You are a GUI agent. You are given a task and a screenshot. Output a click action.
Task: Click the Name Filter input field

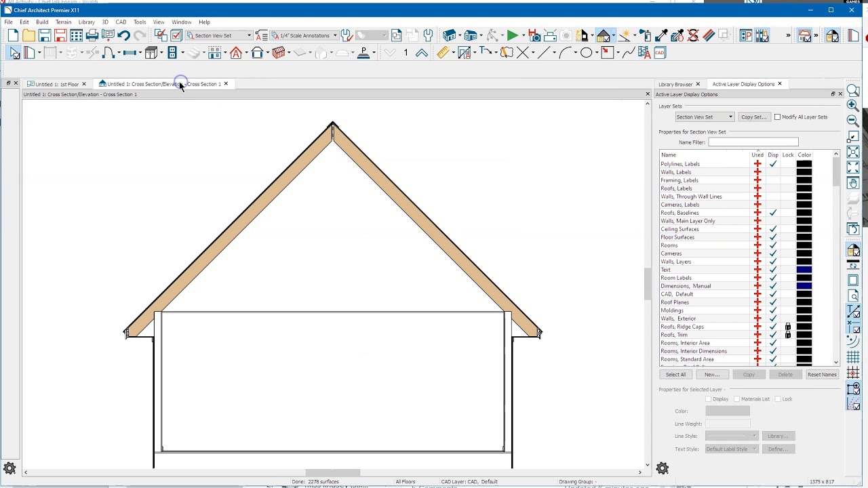coord(753,142)
